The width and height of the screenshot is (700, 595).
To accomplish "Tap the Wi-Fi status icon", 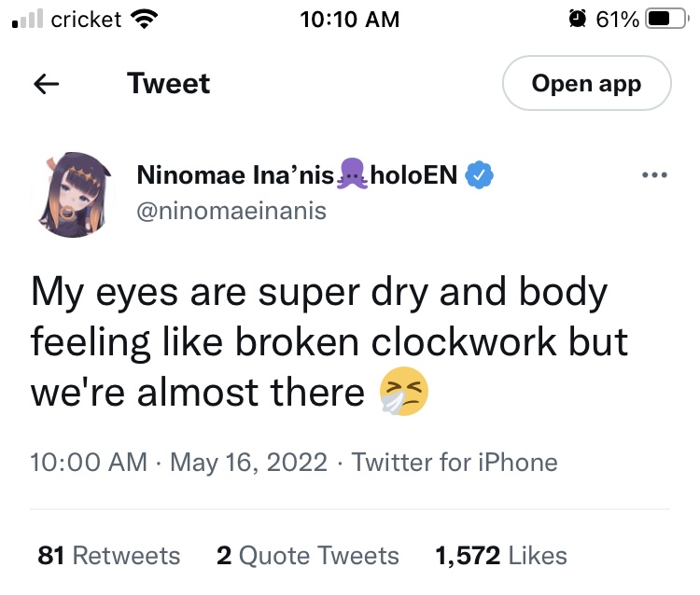I will tap(144, 19).
